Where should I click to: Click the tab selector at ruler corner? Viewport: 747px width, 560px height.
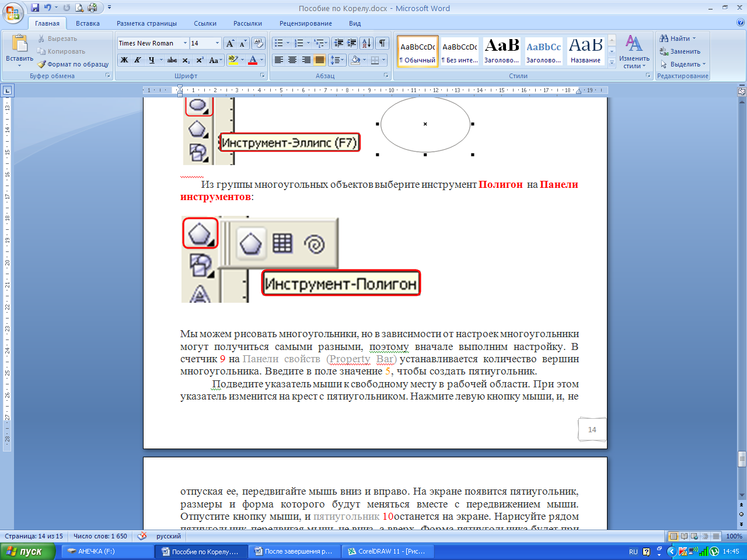(x=8, y=90)
